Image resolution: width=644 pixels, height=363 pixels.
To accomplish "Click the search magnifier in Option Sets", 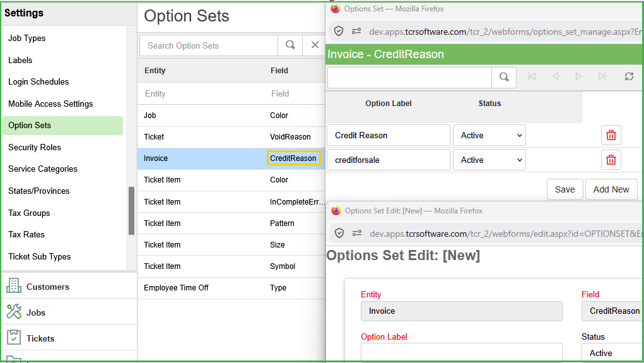I will click(290, 45).
